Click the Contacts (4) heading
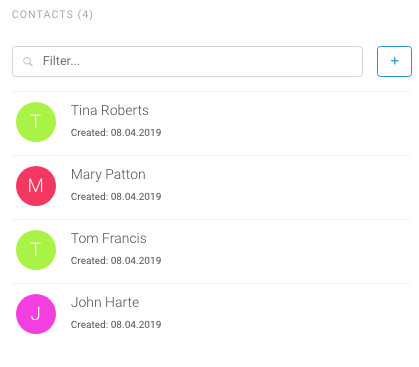 [52, 14]
